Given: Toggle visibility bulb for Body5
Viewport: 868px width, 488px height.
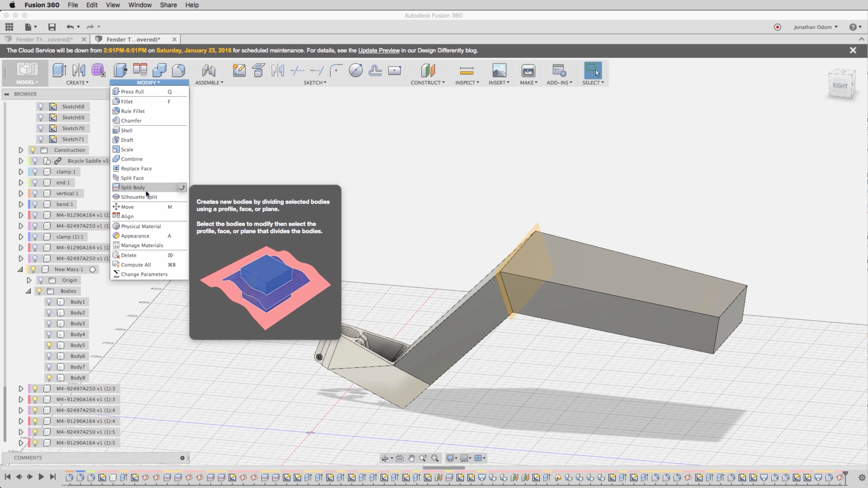Looking at the screenshot, I should coord(49,345).
